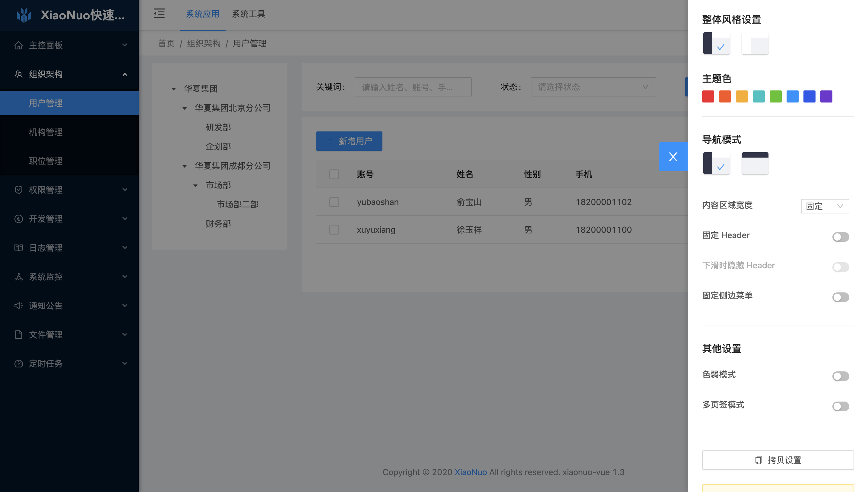Pick the yellow theme color
868x492 pixels.
(742, 96)
